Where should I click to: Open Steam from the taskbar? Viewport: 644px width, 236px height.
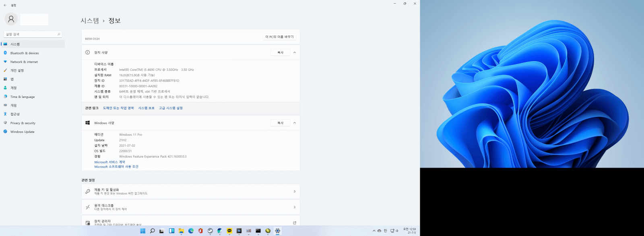pyautogui.click(x=210, y=231)
